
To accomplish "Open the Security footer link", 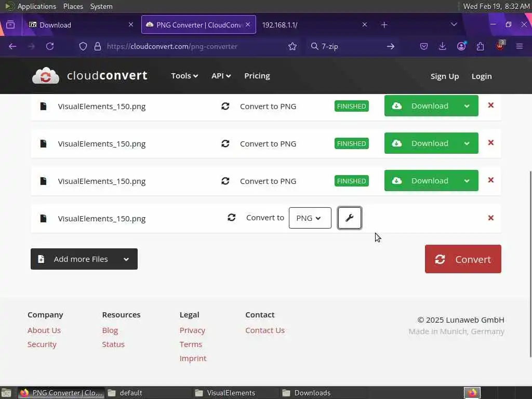I will click(42, 344).
